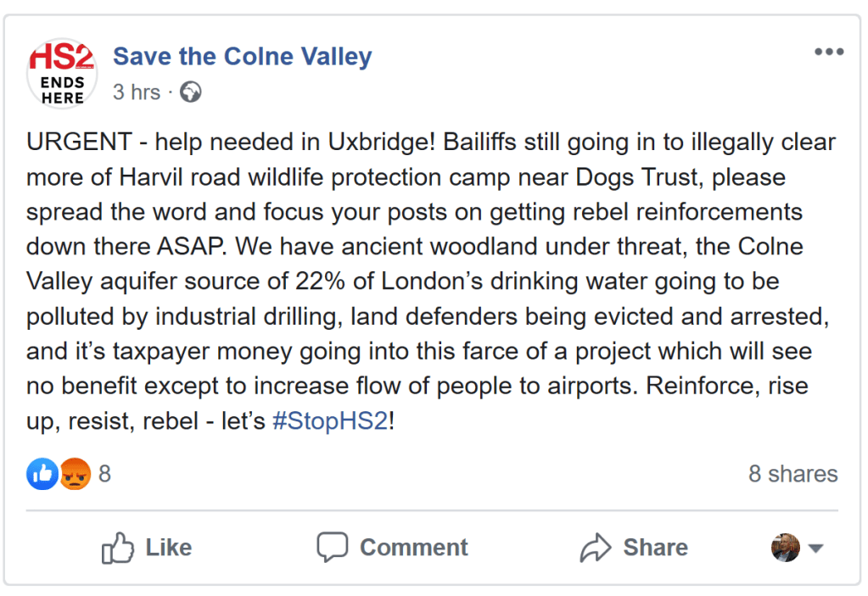Click the thumbs-up outline in Like button
The height and width of the screenshot is (596, 868).
[118, 549]
